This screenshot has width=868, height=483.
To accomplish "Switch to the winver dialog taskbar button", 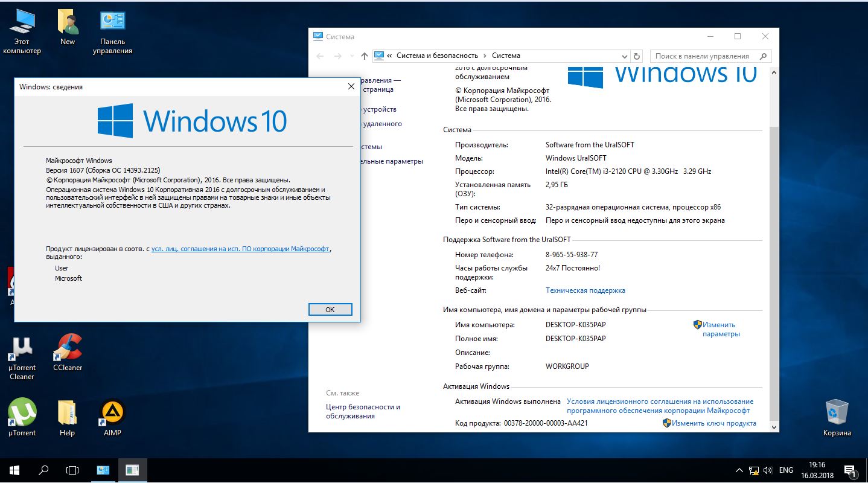I will click(132, 470).
